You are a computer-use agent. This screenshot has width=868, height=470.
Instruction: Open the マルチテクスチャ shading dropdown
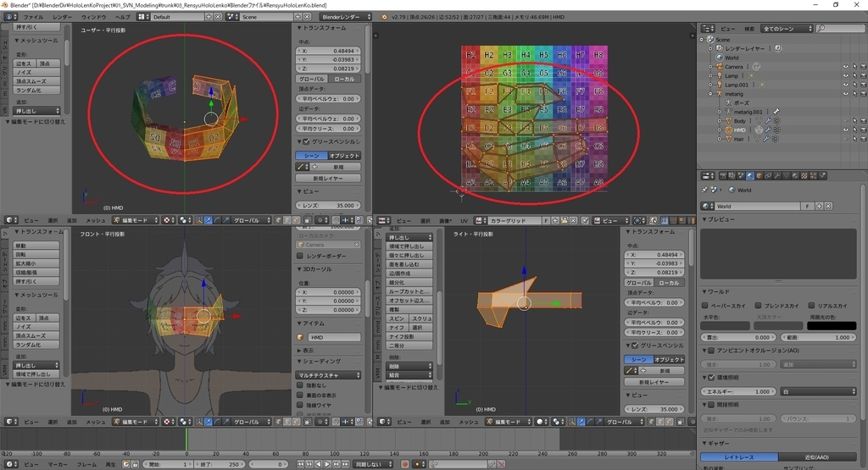(328, 375)
